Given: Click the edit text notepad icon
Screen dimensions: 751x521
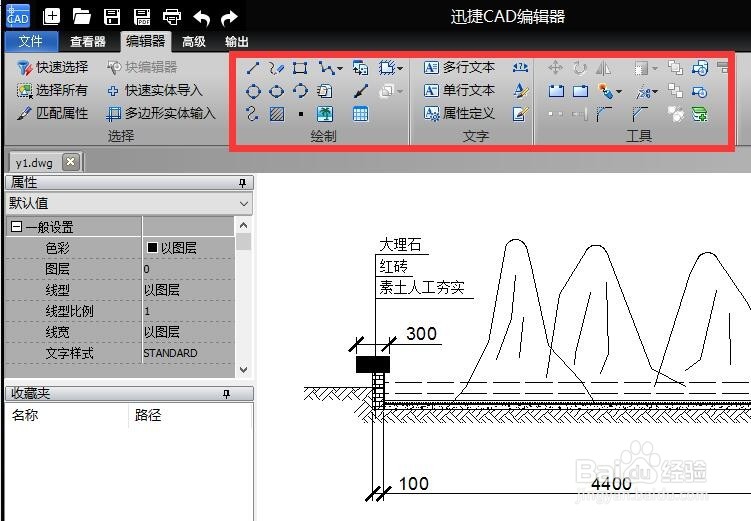Looking at the screenshot, I should pyautogui.click(x=520, y=114).
